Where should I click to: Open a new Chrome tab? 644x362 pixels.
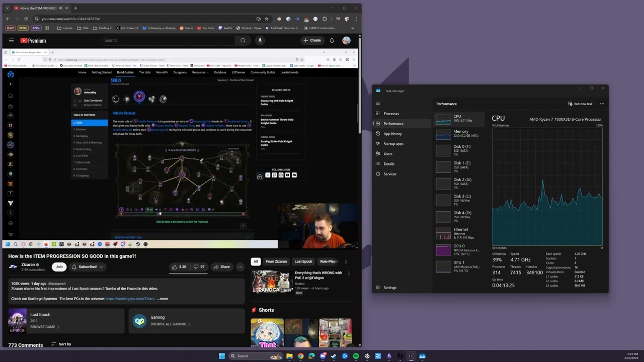coord(75,8)
